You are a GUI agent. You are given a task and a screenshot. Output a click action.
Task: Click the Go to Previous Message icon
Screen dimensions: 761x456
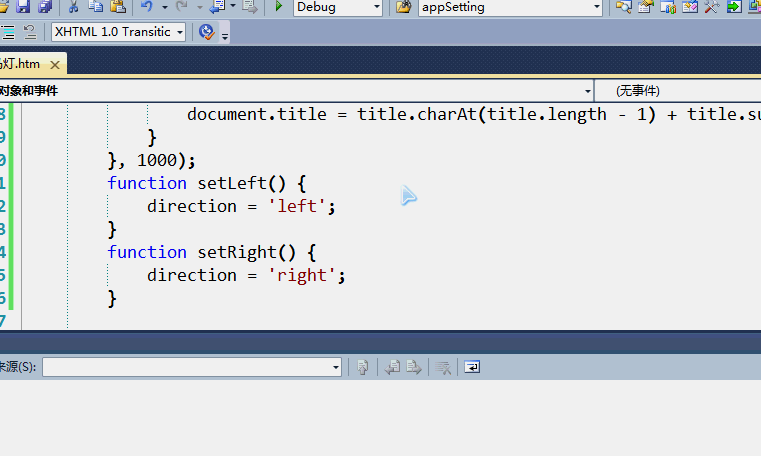pos(392,367)
